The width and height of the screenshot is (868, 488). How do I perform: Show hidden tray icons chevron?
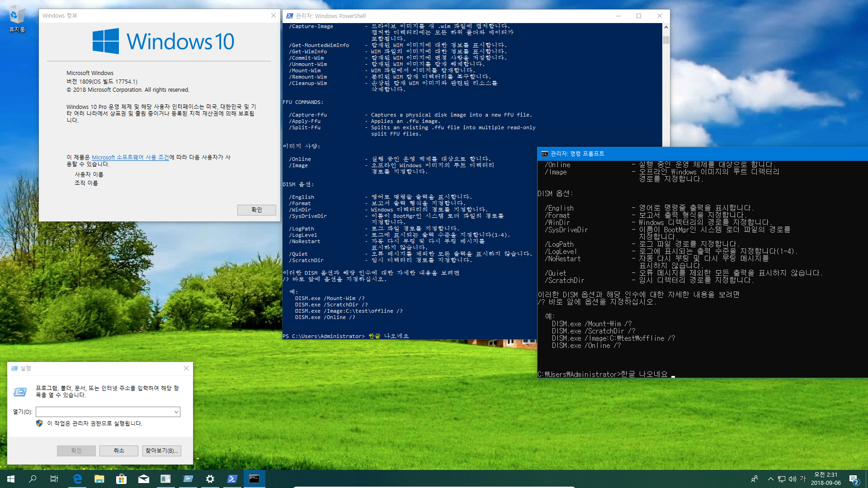coord(770,479)
